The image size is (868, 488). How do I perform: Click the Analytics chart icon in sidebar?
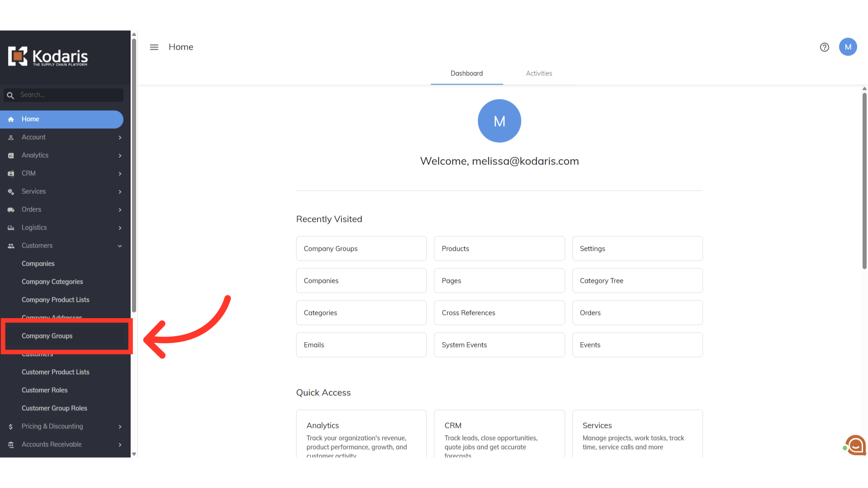[x=11, y=155]
